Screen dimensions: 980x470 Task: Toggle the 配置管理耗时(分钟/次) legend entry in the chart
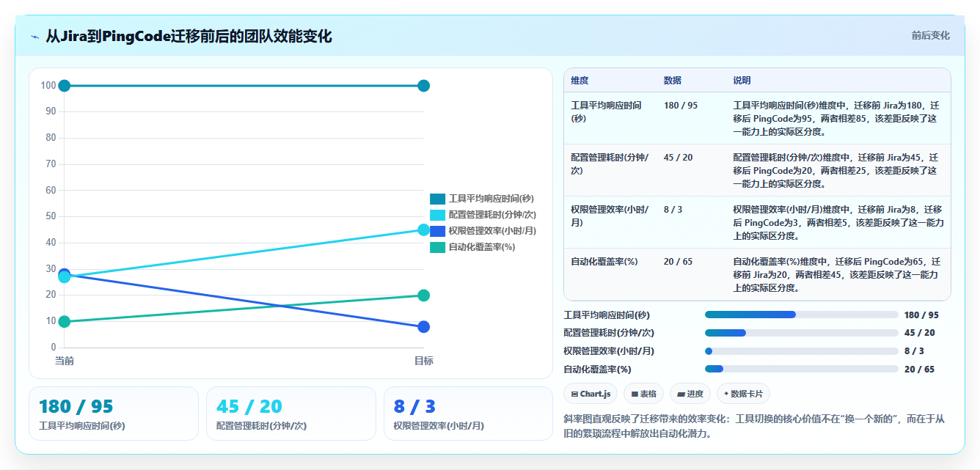[483, 215]
